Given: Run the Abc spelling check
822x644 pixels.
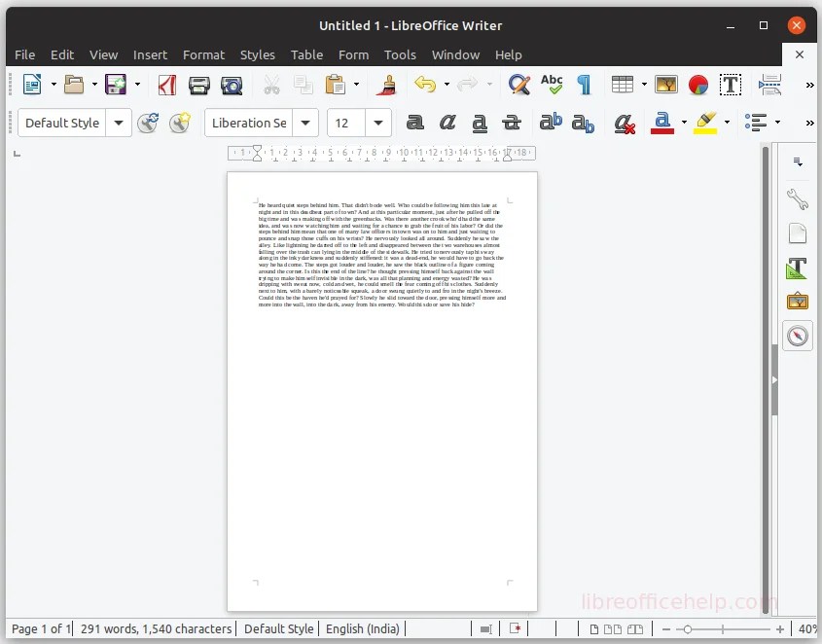Looking at the screenshot, I should coord(552,85).
